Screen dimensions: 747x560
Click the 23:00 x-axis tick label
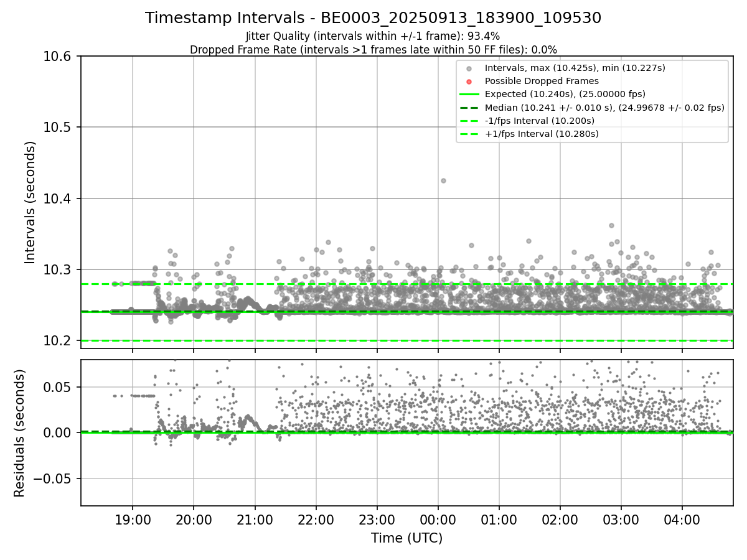pyautogui.click(x=377, y=520)
